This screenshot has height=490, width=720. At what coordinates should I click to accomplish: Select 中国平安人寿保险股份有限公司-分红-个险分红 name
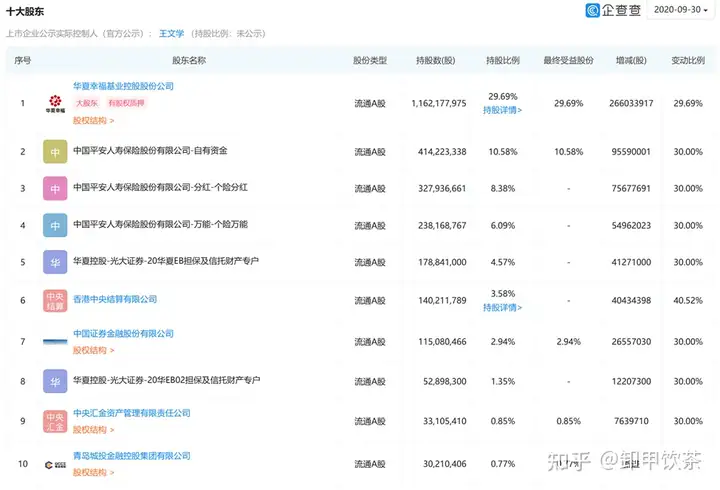(x=160, y=187)
